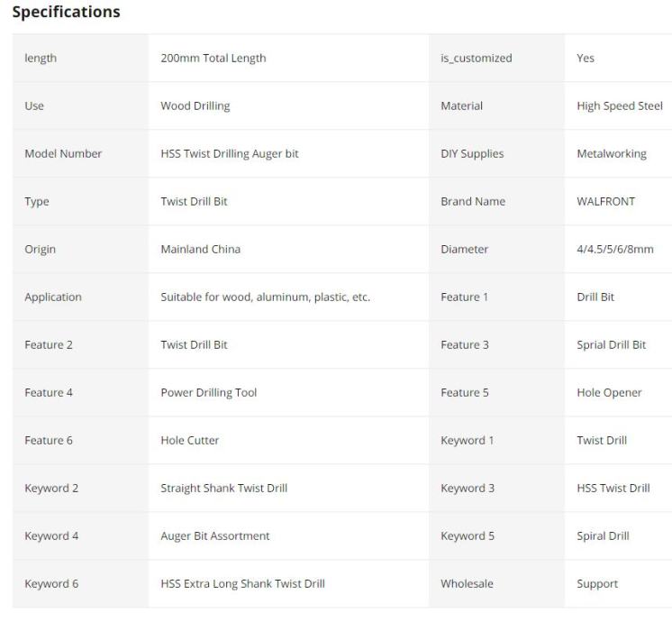Click the 'Sprial Drill Bit' Feature 3 value
The image size is (672, 622).
click(x=611, y=345)
